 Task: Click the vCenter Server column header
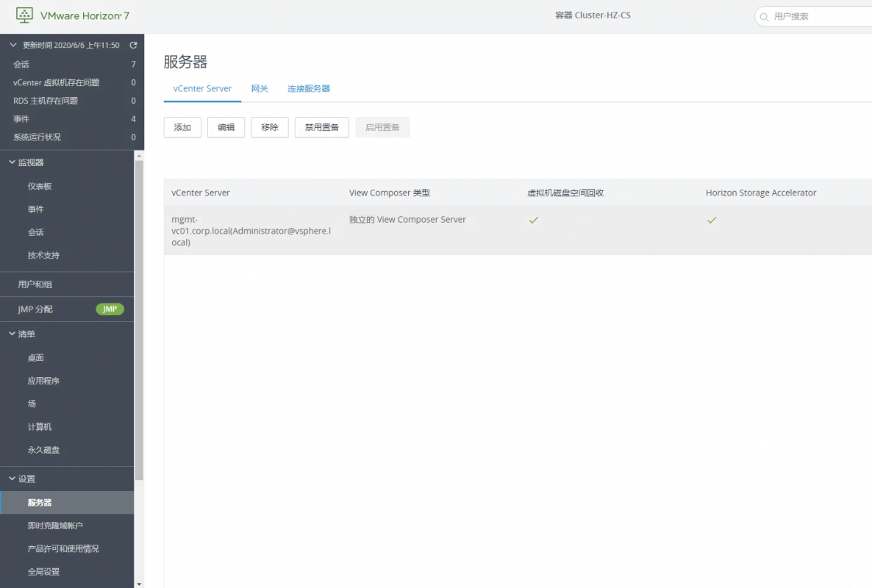pyautogui.click(x=201, y=193)
